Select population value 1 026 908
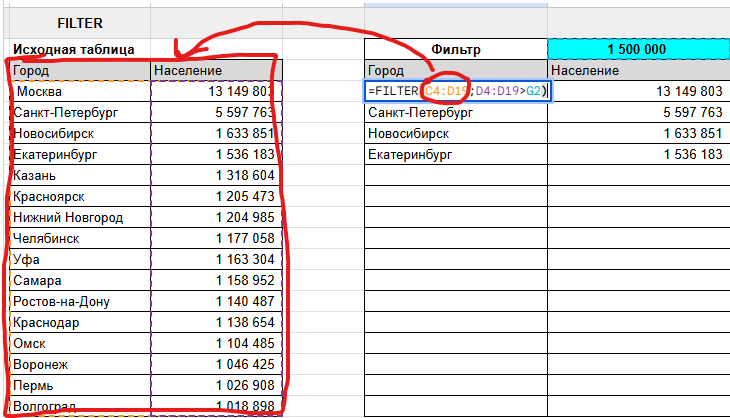 (216, 385)
